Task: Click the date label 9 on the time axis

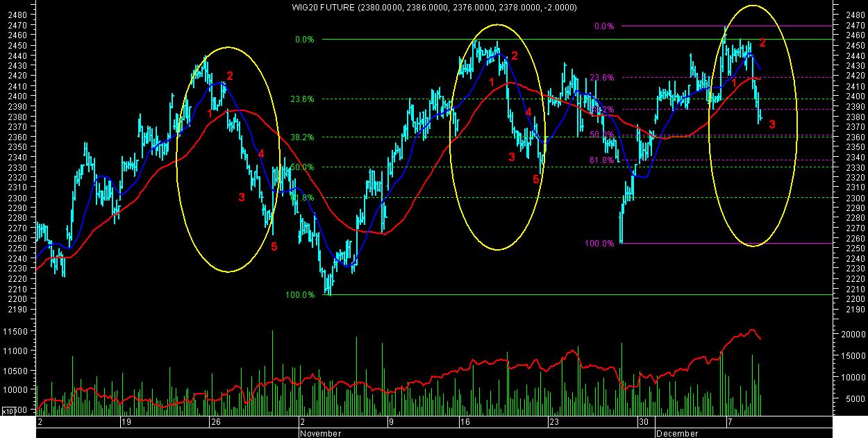Action: click(x=392, y=422)
